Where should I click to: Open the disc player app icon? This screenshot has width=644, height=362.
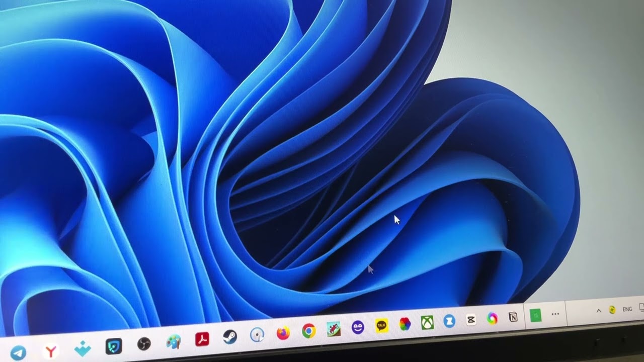[x=257, y=335]
